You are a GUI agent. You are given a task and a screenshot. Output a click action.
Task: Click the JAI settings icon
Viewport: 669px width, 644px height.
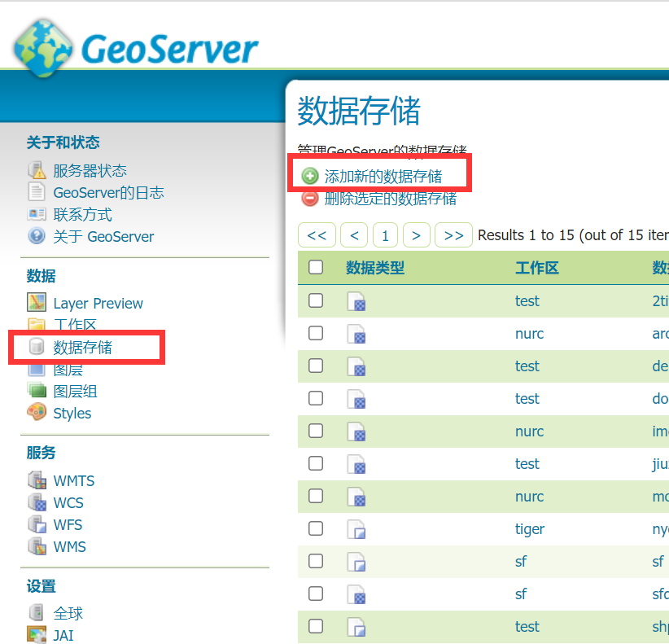tap(37, 634)
